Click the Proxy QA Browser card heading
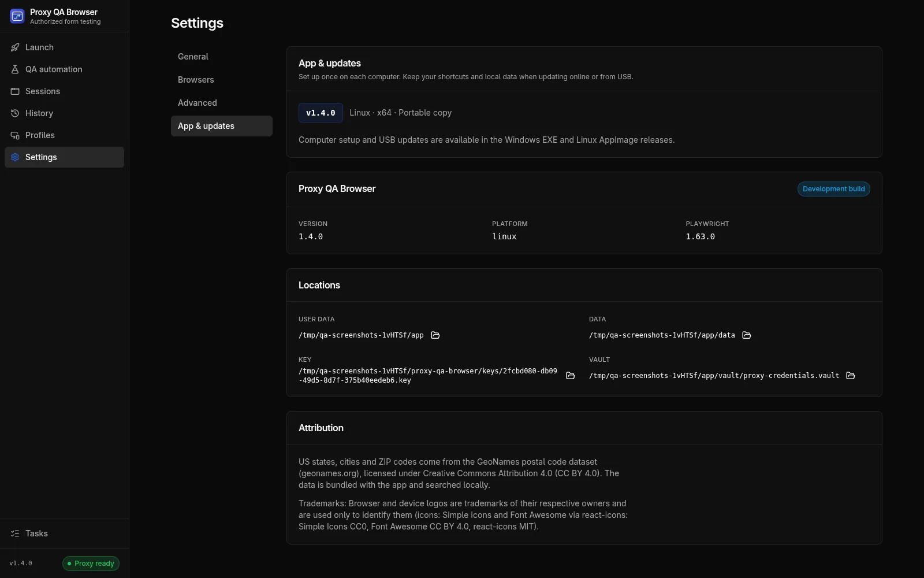The width and height of the screenshot is (924, 578). [x=337, y=189]
